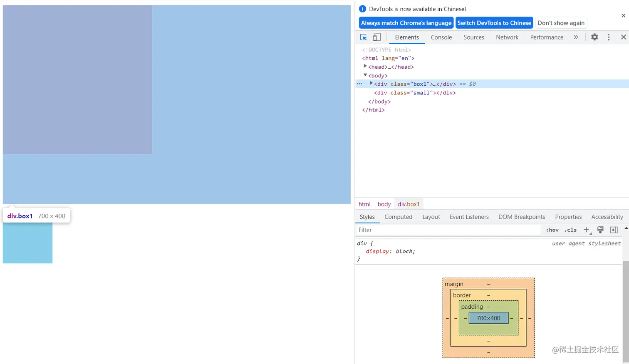Image resolution: width=629 pixels, height=364 pixels.
Task: Open DevTools settings gear
Action: 594,37
